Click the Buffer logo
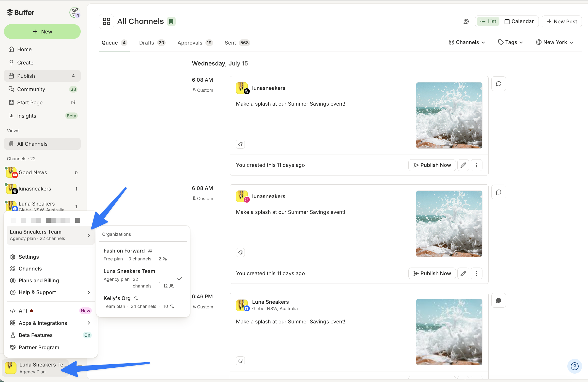588x382 pixels. point(20,12)
